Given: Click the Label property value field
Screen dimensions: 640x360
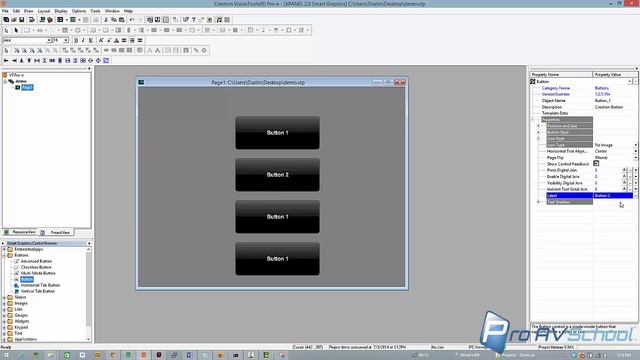Looking at the screenshot, I should pyautogui.click(x=613, y=196).
